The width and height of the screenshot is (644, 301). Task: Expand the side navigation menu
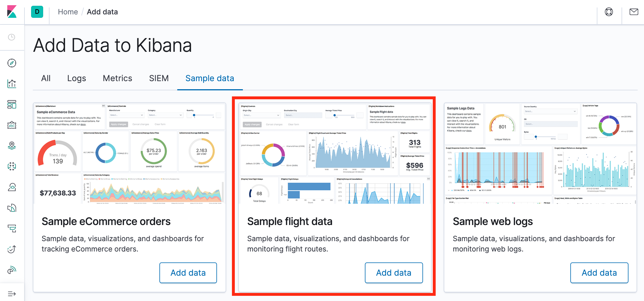12,294
